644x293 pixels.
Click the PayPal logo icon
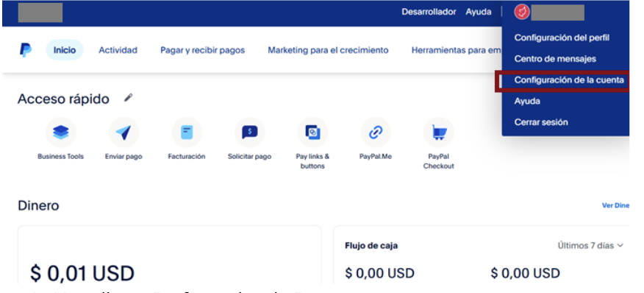(x=26, y=50)
